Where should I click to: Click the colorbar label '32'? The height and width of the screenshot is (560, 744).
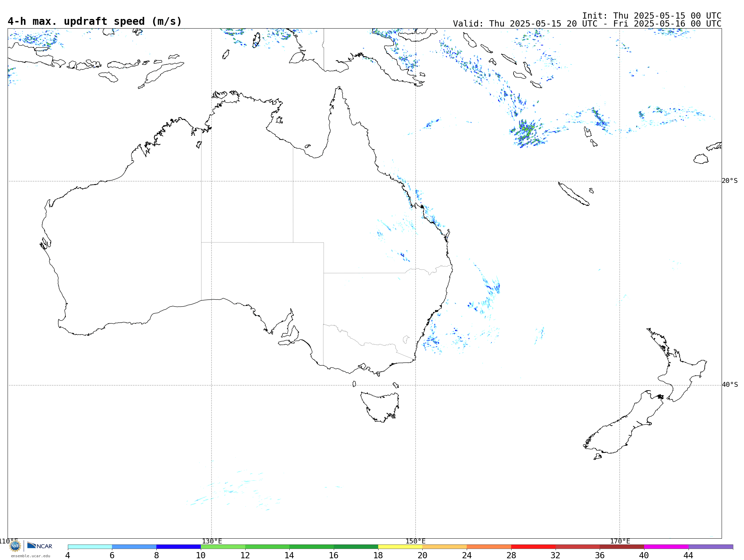(x=556, y=556)
